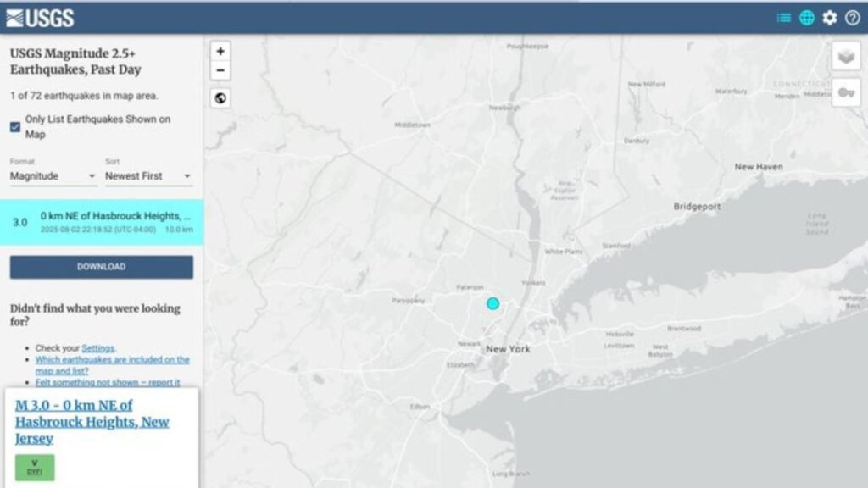Screen dimensions: 868x488
Task: Click the USGS logo in header
Action: (40, 18)
